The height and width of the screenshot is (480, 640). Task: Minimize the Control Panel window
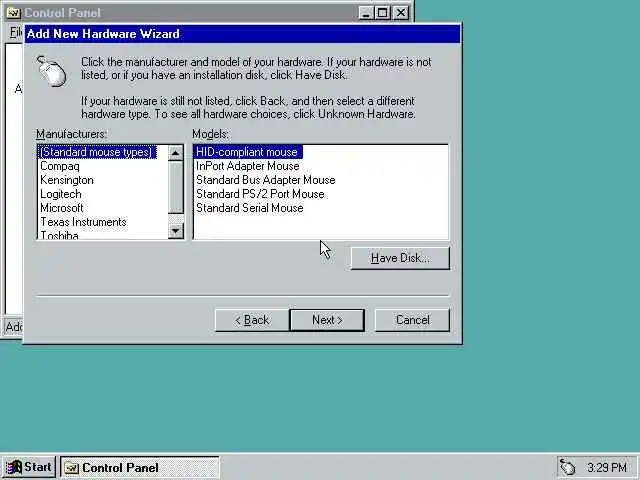click(x=366, y=13)
